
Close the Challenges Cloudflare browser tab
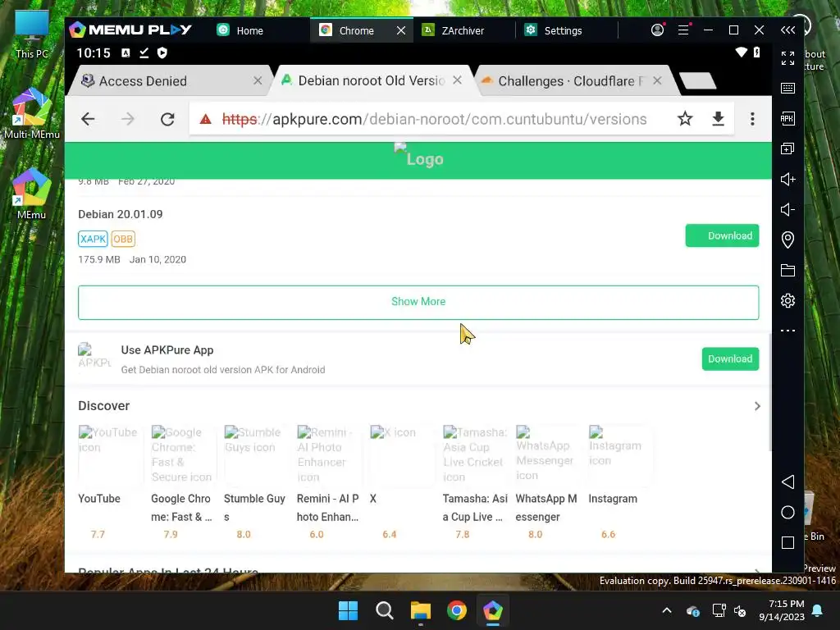tap(657, 80)
